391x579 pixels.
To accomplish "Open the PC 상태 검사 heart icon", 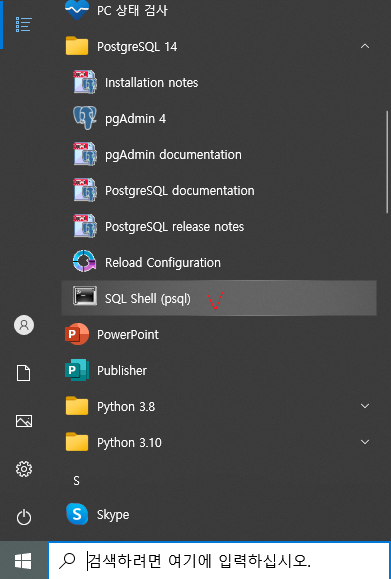I will (x=77, y=9).
